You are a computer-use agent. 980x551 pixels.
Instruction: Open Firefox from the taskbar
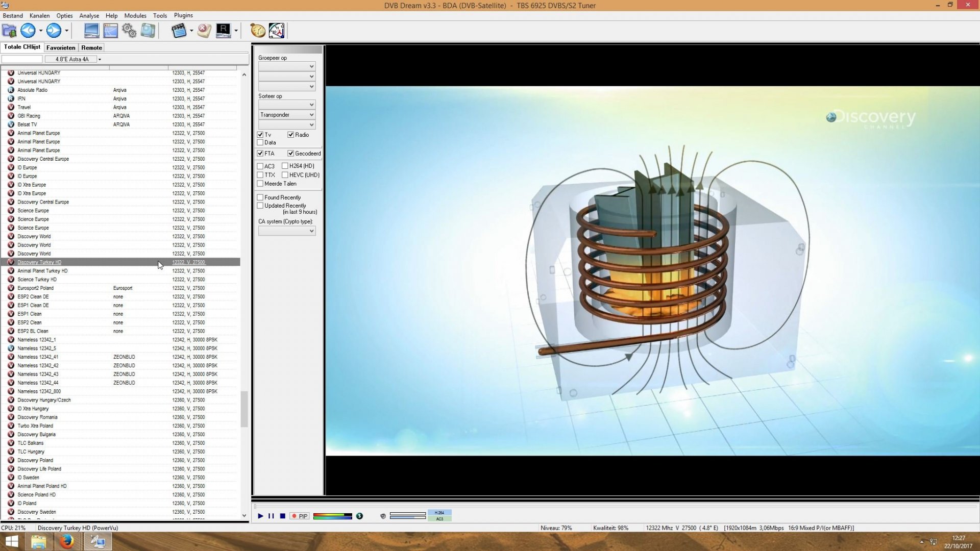pos(67,541)
